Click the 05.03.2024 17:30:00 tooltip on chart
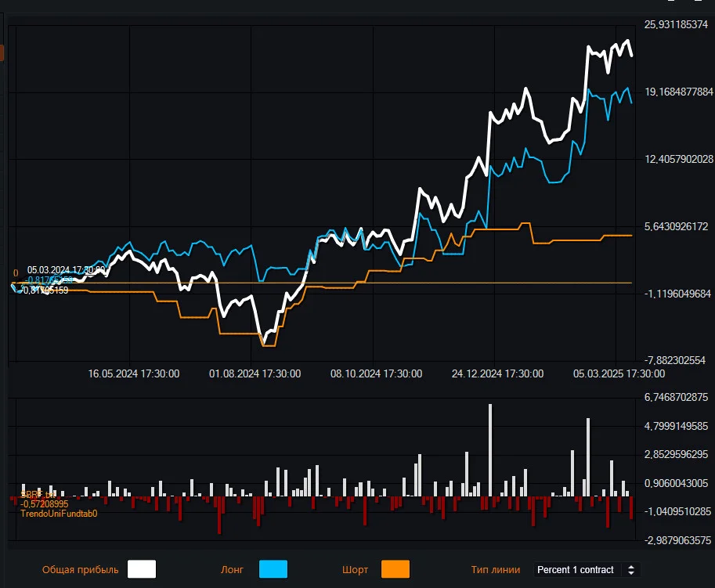This screenshot has width=715, height=588. [x=66, y=270]
